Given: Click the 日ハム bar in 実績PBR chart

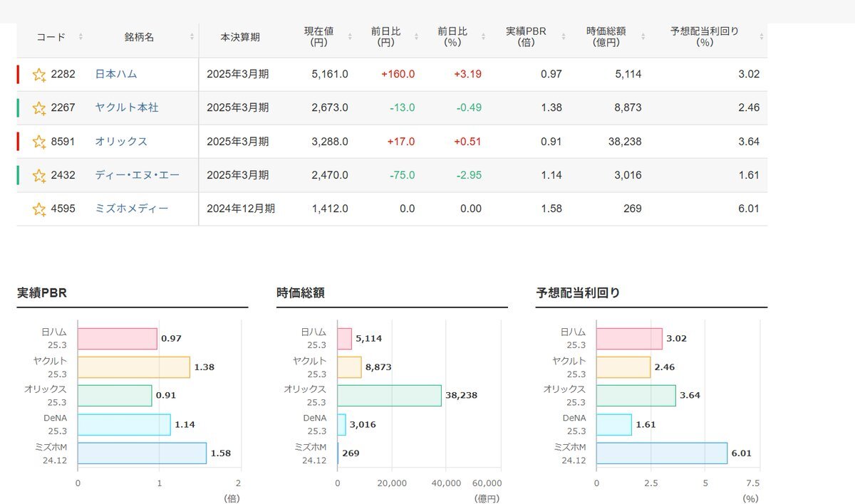Looking at the screenshot, I should 118,339.
